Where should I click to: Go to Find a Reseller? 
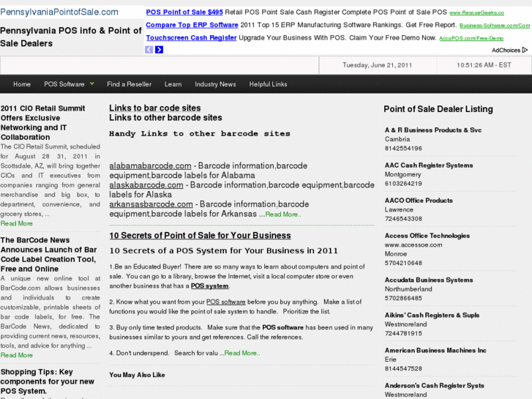129,84
